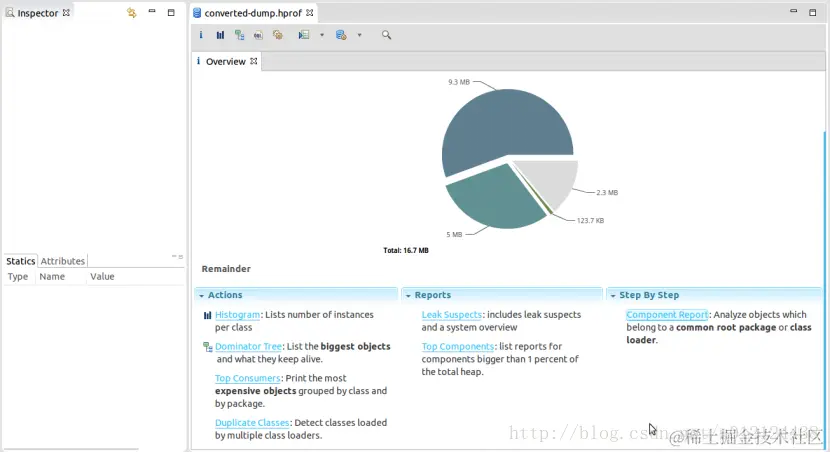Image resolution: width=830 pixels, height=453 pixels.
Task: Collapse the Reports section
Action: tap(408, 295)
